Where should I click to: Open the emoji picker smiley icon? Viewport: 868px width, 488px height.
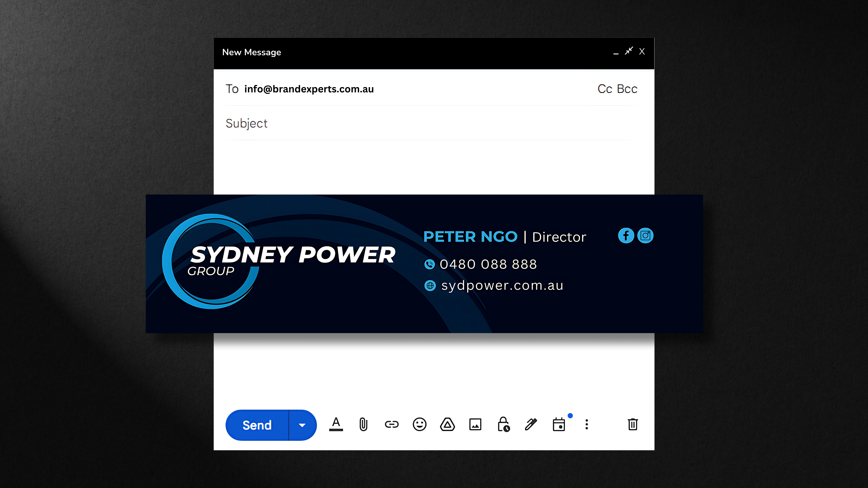[420, 424]
